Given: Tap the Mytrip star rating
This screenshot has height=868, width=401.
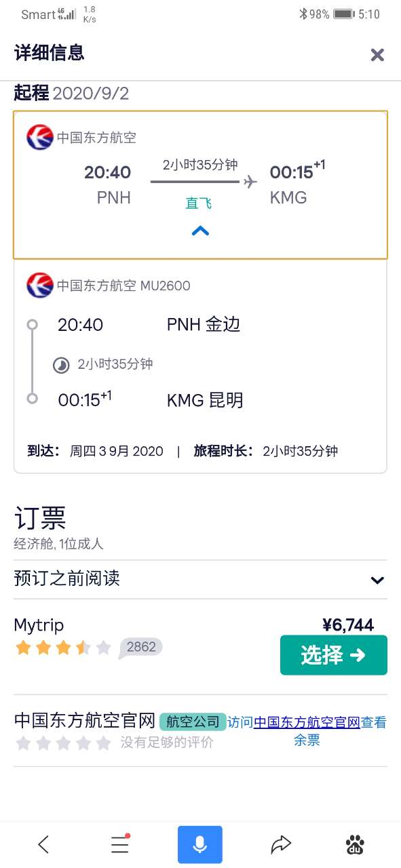Looking at the screenshot, I should (62, 648).
